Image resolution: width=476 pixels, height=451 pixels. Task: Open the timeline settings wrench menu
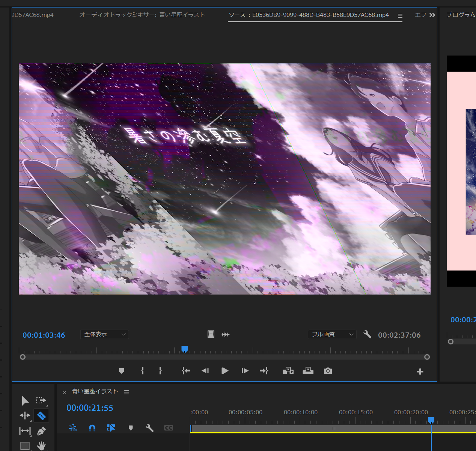click(x=149, y=427)
